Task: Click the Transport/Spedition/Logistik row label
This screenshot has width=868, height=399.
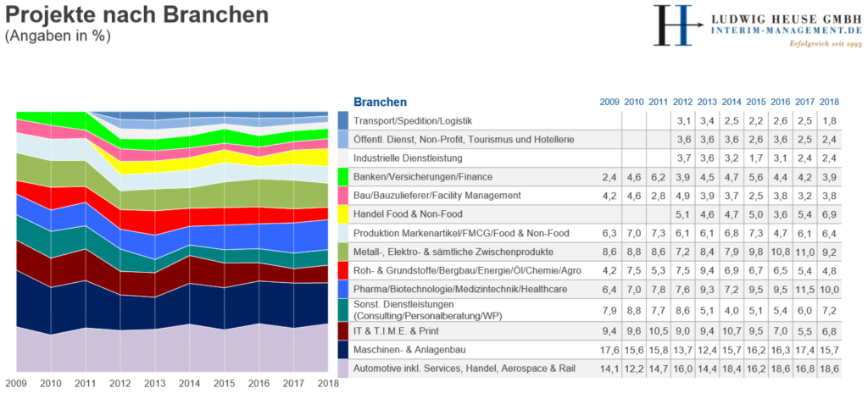Action: click(413, 121)
